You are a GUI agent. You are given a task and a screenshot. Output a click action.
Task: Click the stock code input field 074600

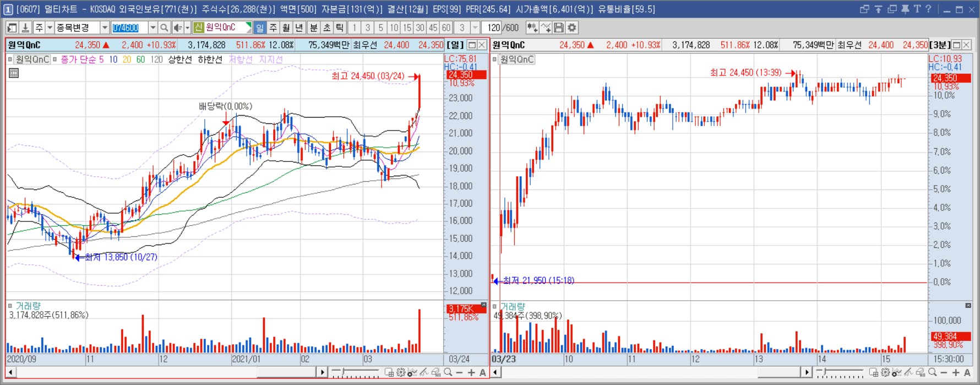point(129,28)
